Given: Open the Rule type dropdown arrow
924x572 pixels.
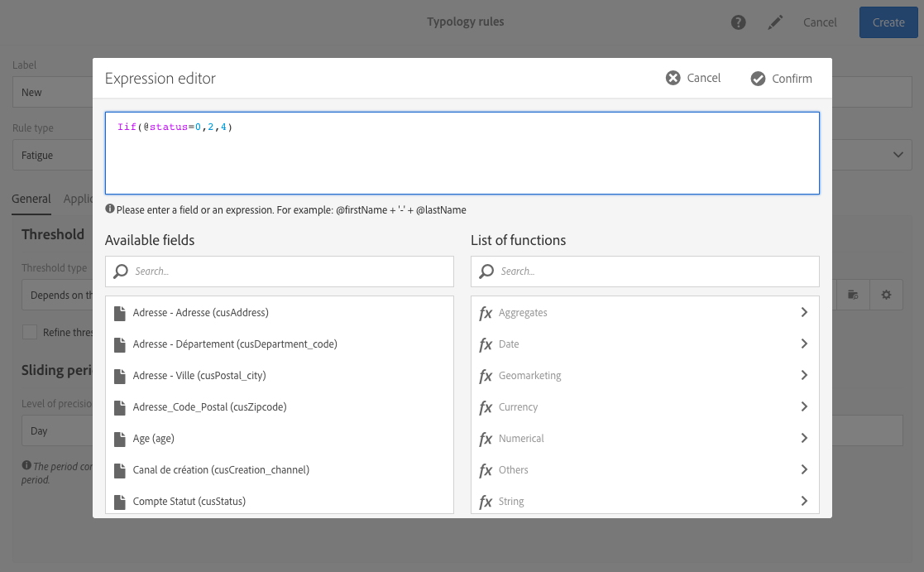Looking at the screenshot, I should pos(898,155).
